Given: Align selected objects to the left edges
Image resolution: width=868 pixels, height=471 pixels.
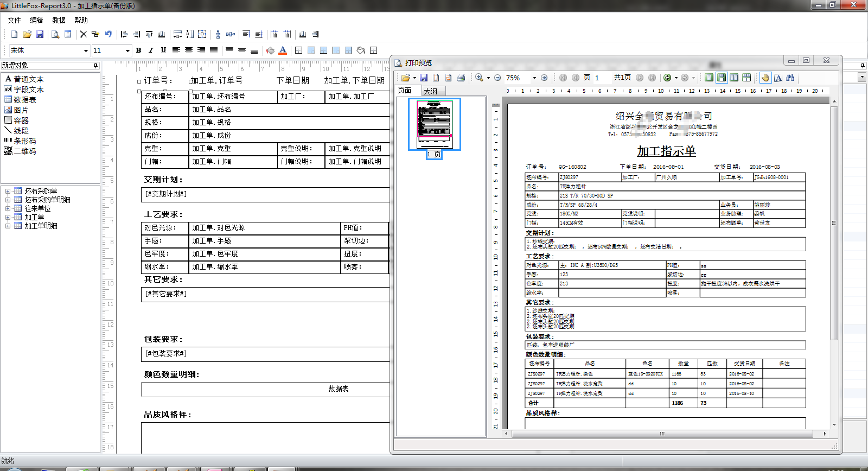Looking at the screenshot, I should [124, 34].
